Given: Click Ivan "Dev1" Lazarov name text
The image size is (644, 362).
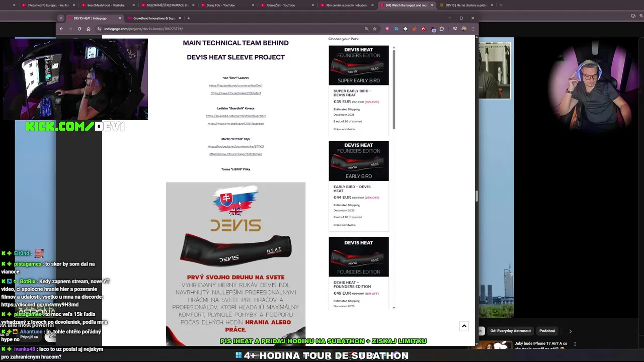Looking at the screenshot, I should coord(235,78).
